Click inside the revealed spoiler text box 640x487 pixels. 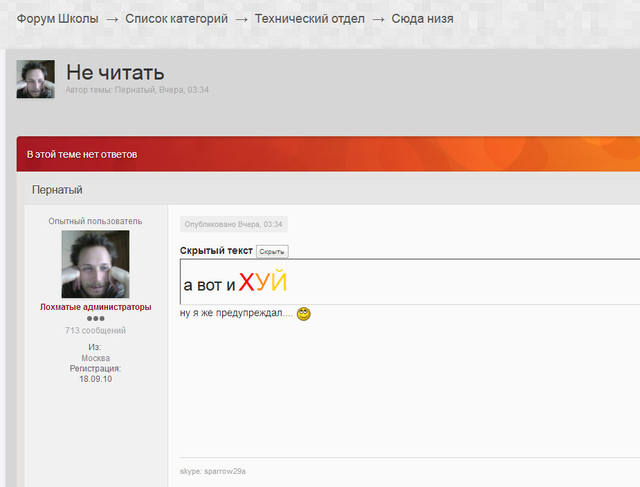[400, 282]
